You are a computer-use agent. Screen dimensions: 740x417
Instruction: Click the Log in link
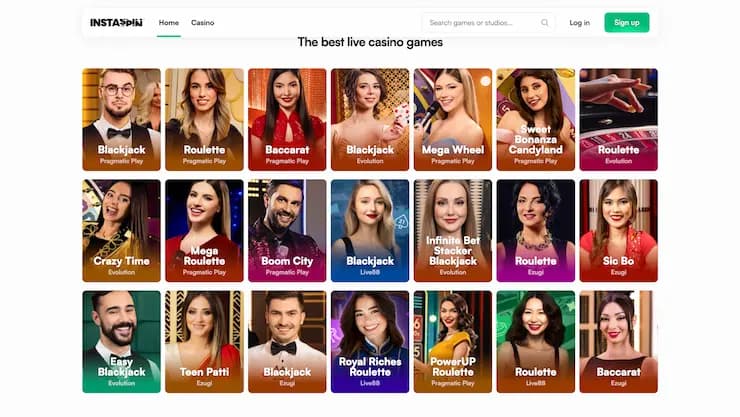point(579,23)
